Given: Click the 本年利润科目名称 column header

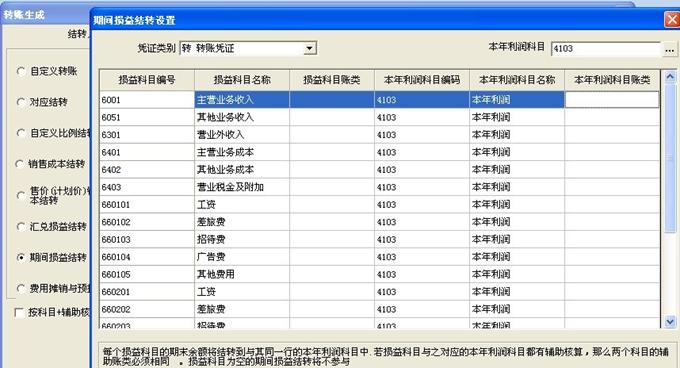Looking at the screenshot, I should click(x=517, y=80).
